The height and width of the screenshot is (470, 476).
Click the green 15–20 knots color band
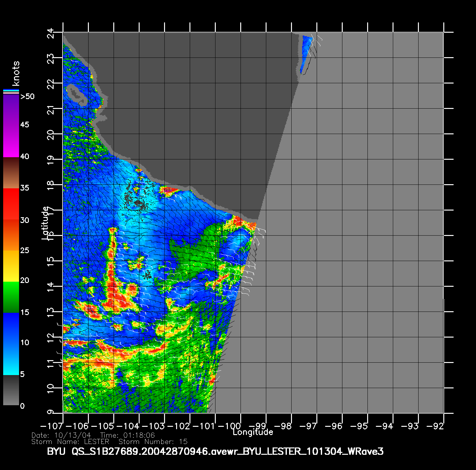click(x=11, y=297)
